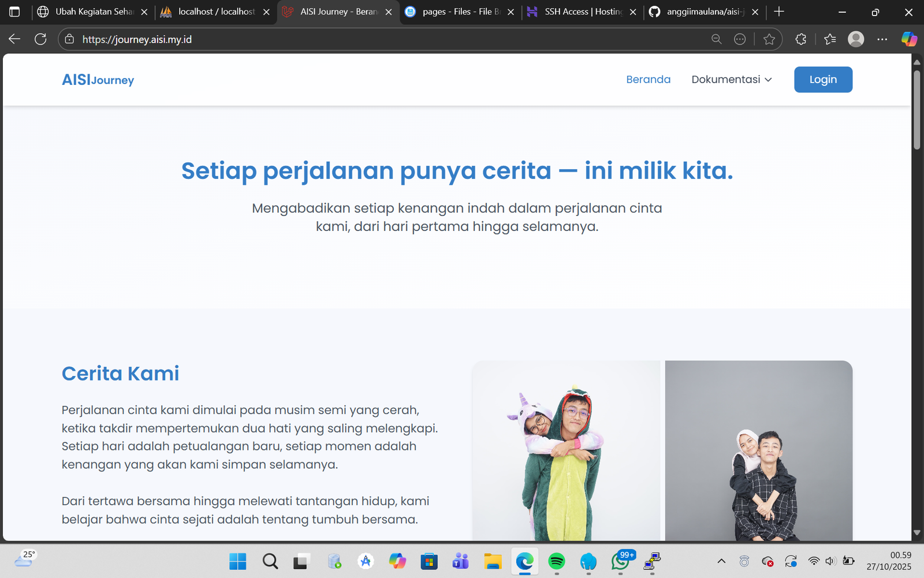This screenshot has height=578, width=924.
Task: Click the Wi-Fi icon in system tray
Action: [814, 560]
